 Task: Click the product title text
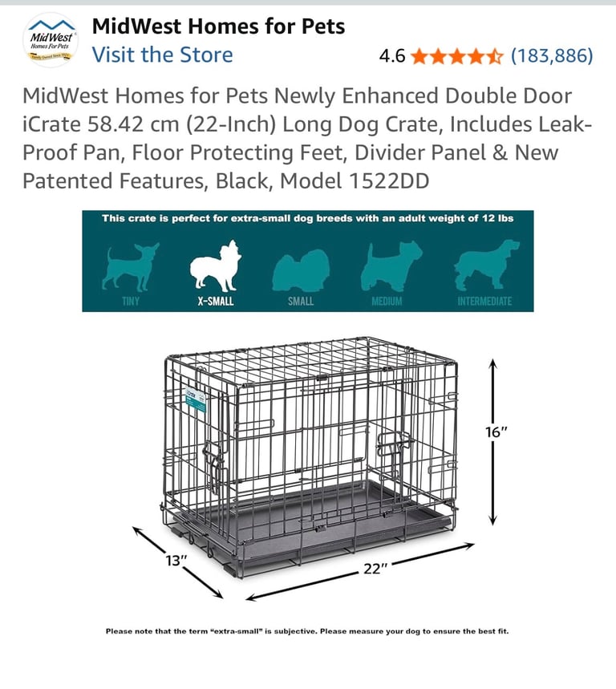pos(307,139)
